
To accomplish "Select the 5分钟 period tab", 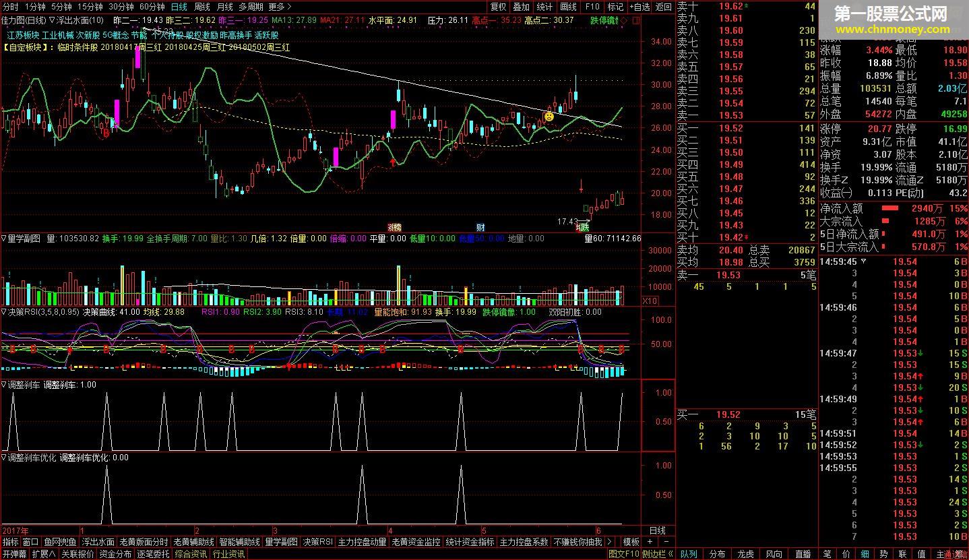I will (x=62, y=7).
